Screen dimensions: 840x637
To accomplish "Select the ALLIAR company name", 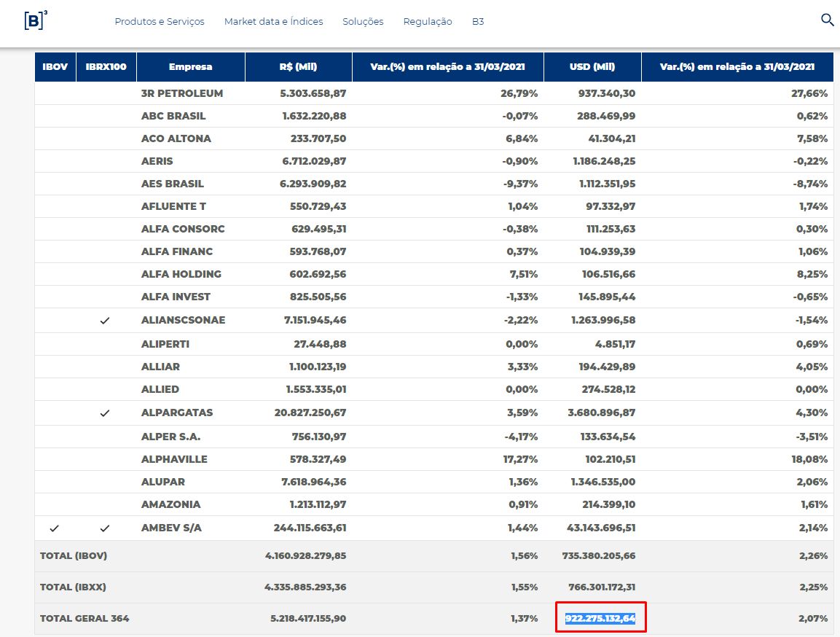I will click(x=161, y=367).
